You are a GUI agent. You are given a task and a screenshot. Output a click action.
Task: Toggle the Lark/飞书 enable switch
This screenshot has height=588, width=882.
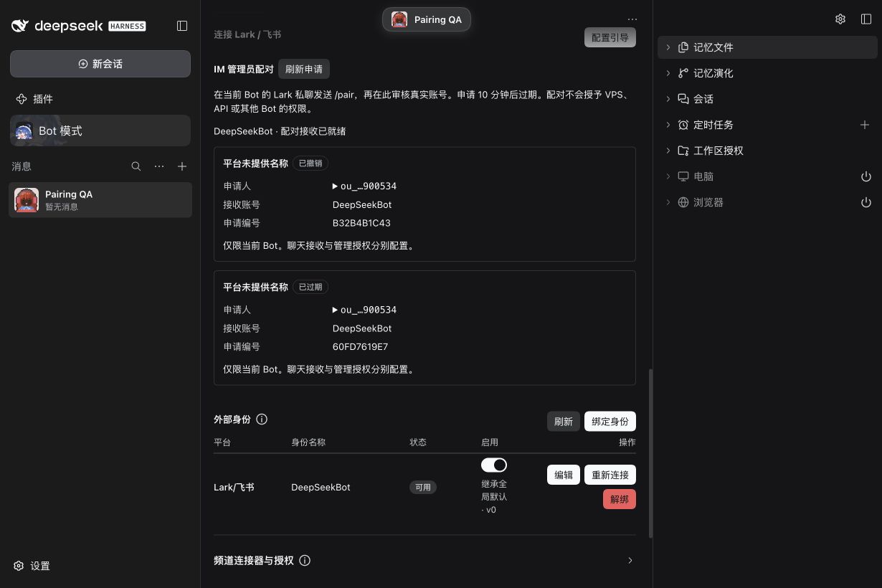coord(494,465)
